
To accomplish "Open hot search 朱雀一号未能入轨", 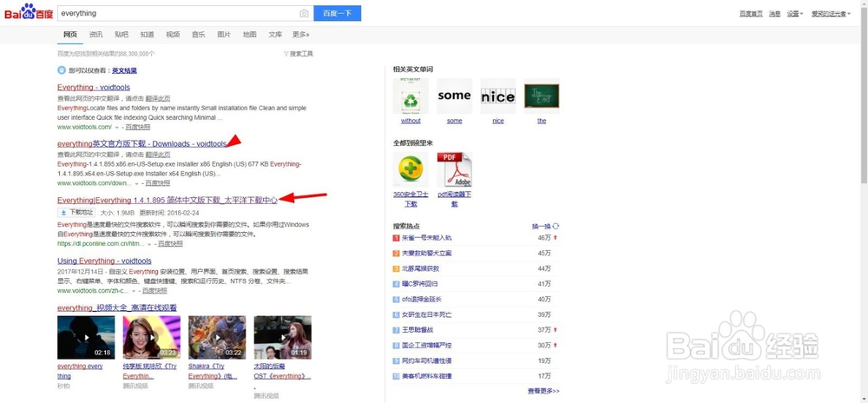I will tap(427, 237).
